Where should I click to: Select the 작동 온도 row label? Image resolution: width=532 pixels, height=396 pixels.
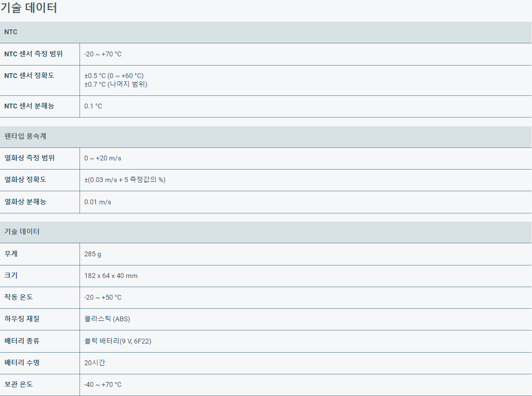(19, 297)
